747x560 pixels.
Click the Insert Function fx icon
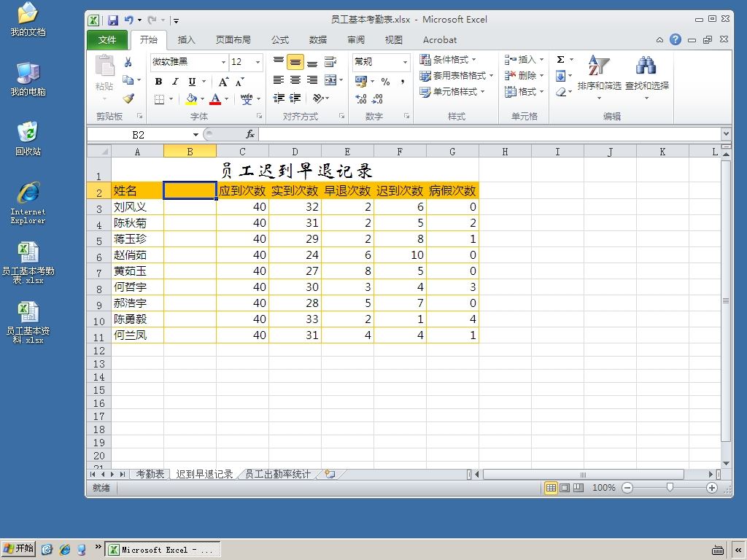(250, 135)
